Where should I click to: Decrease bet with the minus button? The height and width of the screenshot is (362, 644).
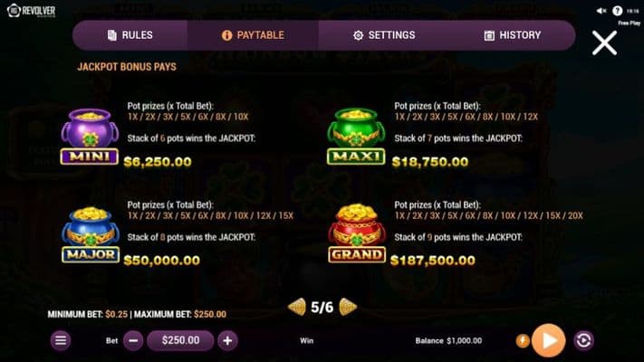click(x=133, y=340)
